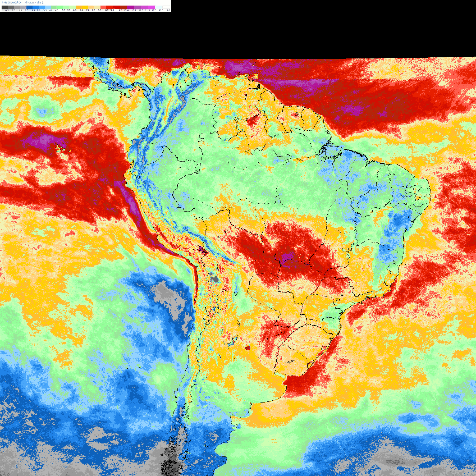Click the "(Horas / dia)" unit label

[x=34, y=2]
